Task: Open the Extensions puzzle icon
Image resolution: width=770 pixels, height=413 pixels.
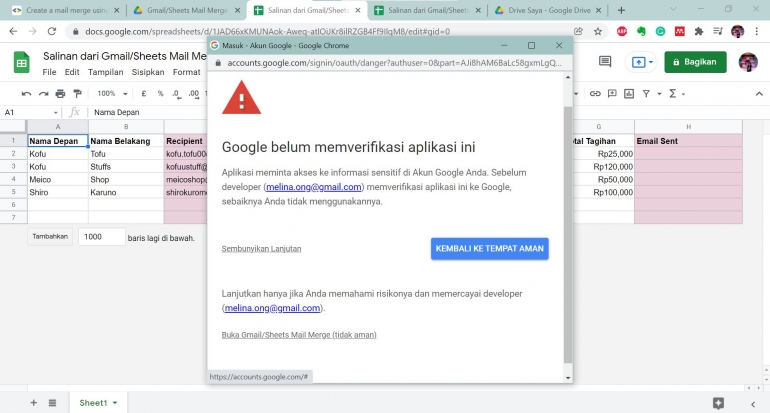Action: (699, 31)
